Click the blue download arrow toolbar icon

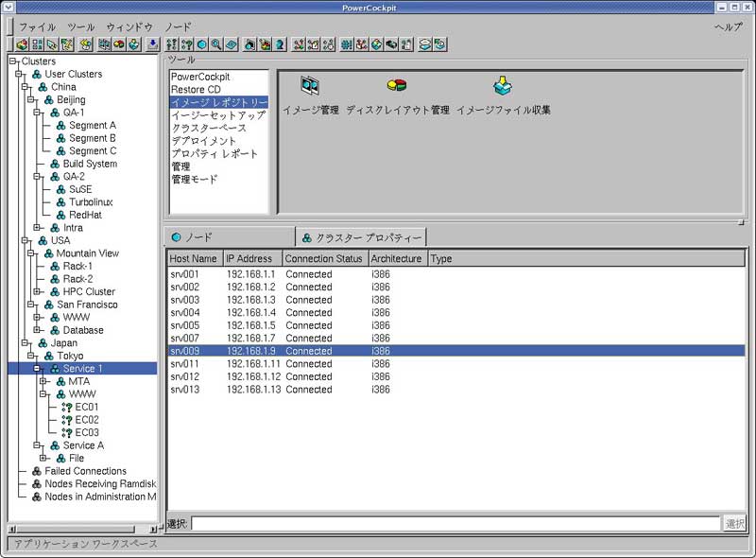click(x=153, y=44)
